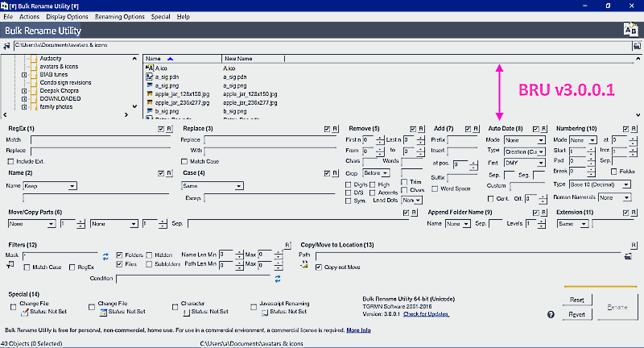Click browse folder icon for Copy/Move Path
This screenshot has width=644, height=348.
(628, 256)
